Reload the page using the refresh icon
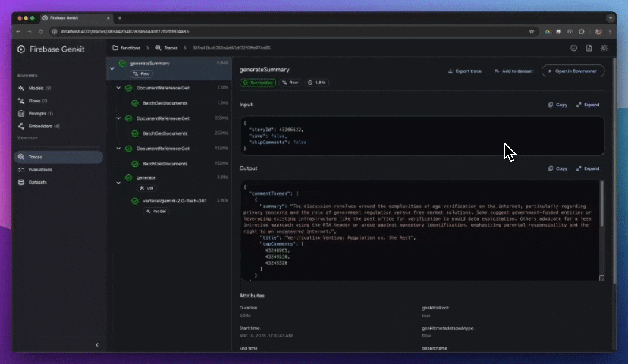628x364 pixels. [x=39, y=32]
